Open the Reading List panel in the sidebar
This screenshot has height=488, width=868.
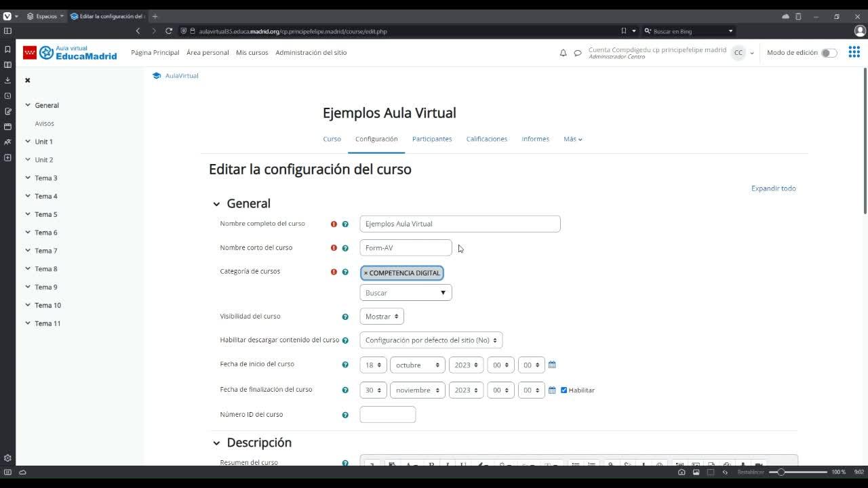(7, 65)
